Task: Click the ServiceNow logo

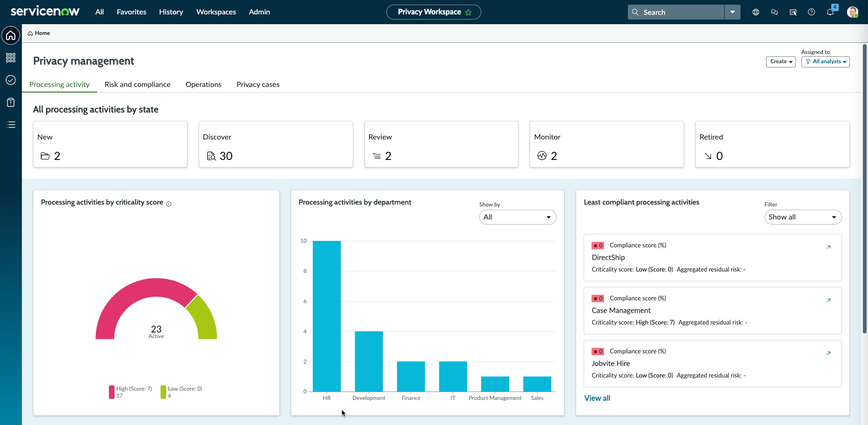Action: (45, 12)
